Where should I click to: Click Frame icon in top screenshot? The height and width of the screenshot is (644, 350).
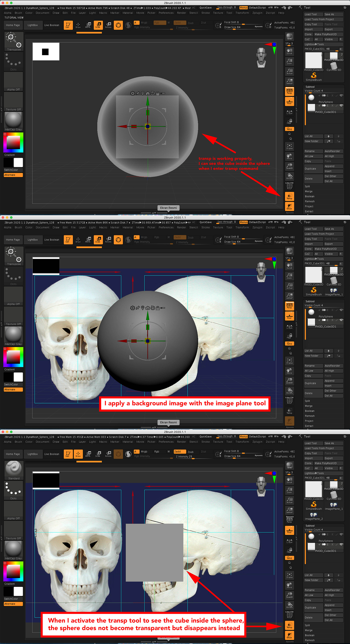click(289, 146)
